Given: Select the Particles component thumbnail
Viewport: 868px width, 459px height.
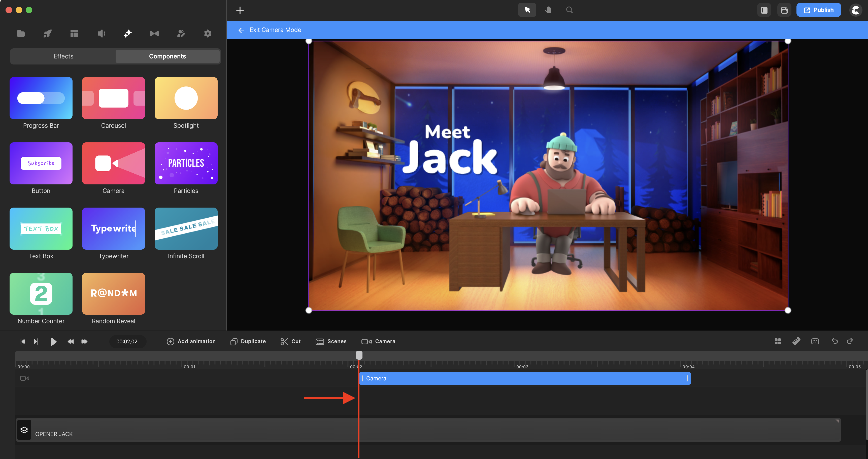Looking at the screenshot, I should pos(186,163).
